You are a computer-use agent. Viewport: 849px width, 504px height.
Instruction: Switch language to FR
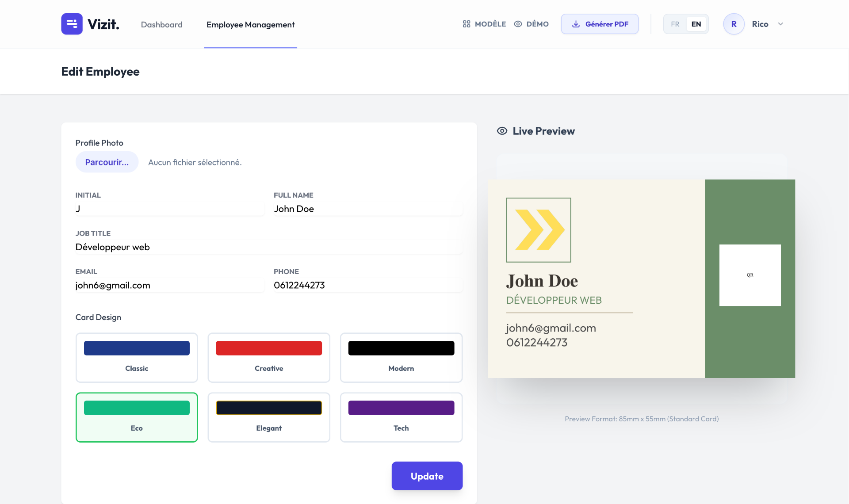(675, 24)
